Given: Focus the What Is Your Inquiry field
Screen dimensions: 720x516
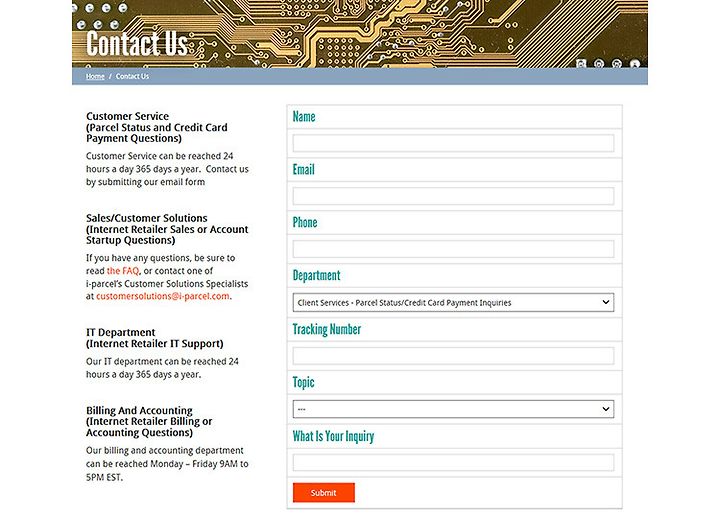Looking at the screenshot, I should pyautogui.click(x=453, y=462).
